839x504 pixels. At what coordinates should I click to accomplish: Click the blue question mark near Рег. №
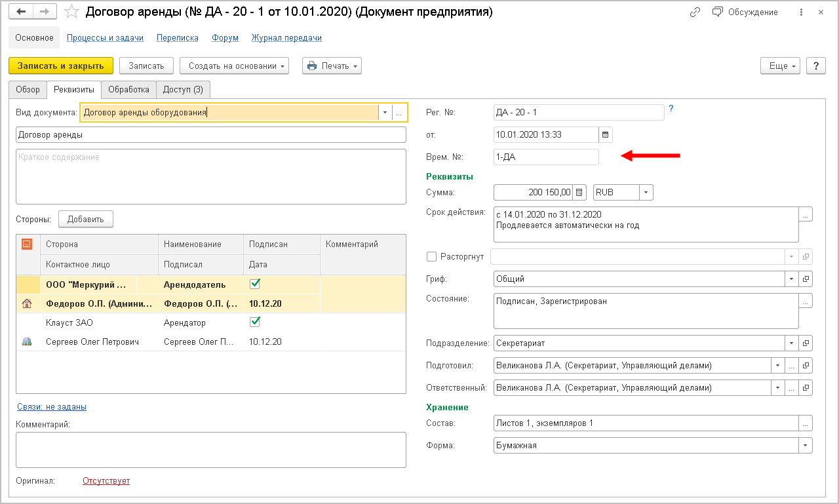[671, 109]
